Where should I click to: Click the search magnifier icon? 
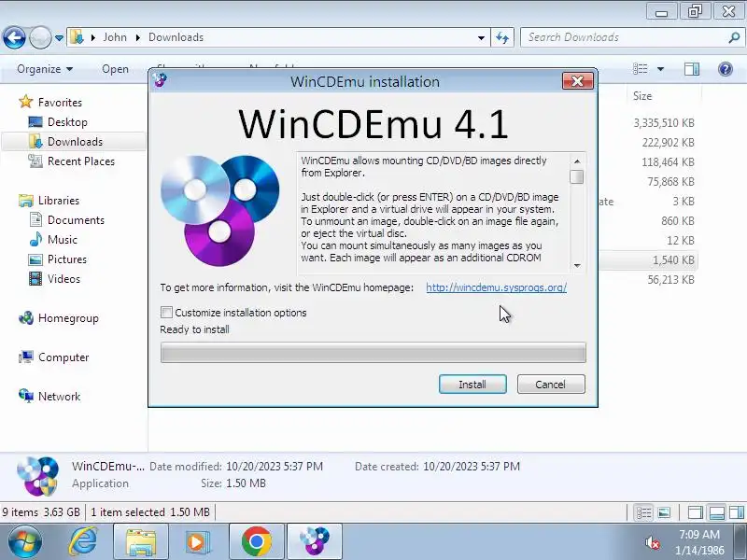(x=734, y=37)
